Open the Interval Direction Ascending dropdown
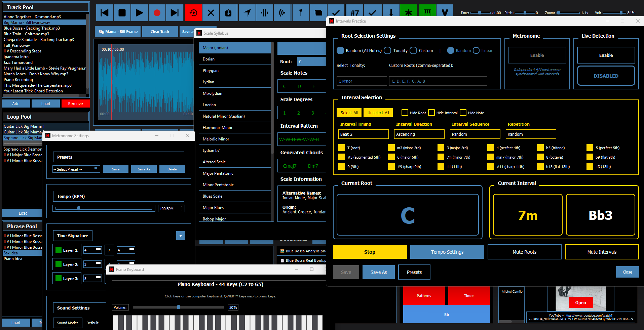 pyautogui.click(x=419, y=134)
